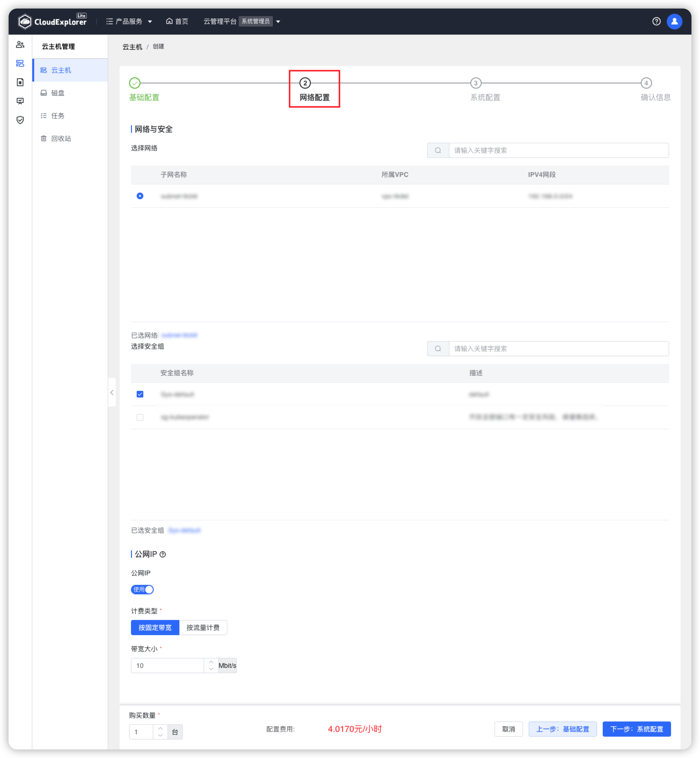
Task: Select step 3 系统配置
Action: [485, 89]
